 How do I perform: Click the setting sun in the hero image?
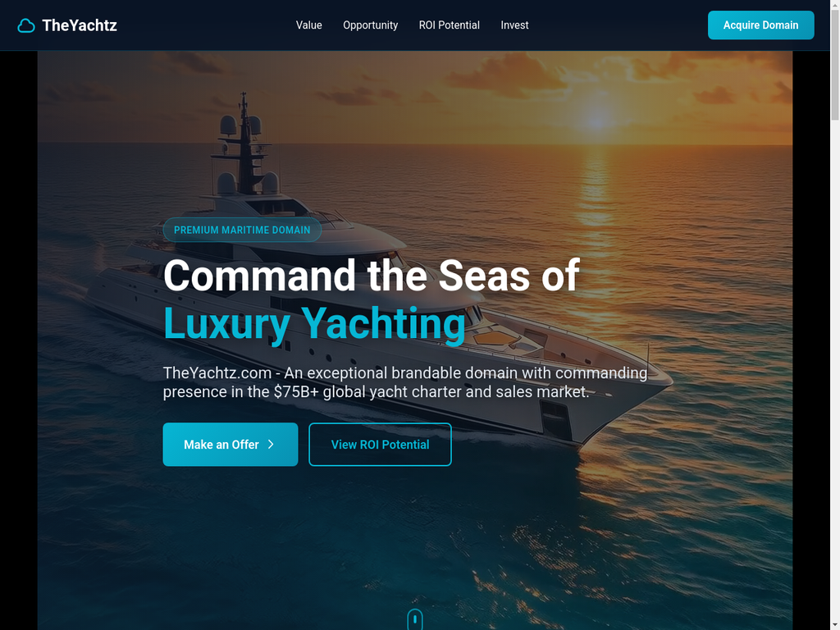click(597, 119)
